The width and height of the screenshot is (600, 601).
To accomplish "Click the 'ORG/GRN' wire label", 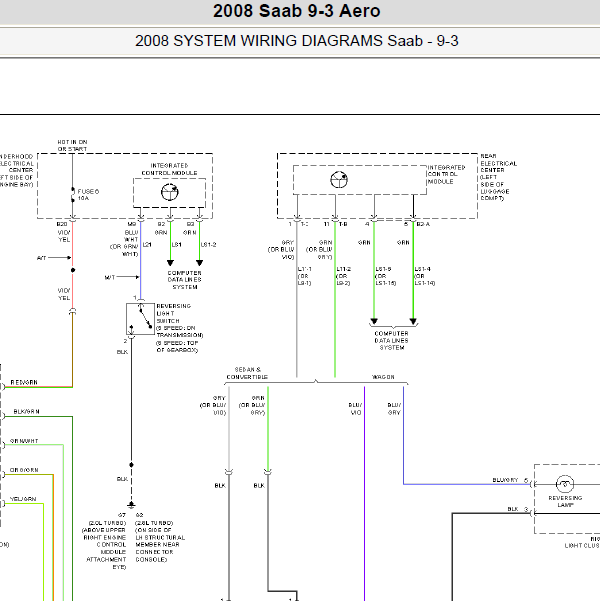I will (x=24, y=470).
